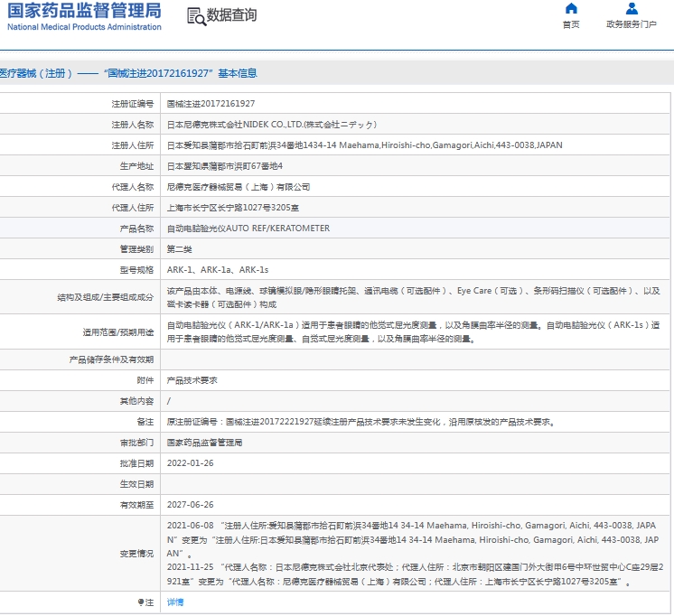Select the remark text 原注册证编号 in 备注 row

coord(361,422)
